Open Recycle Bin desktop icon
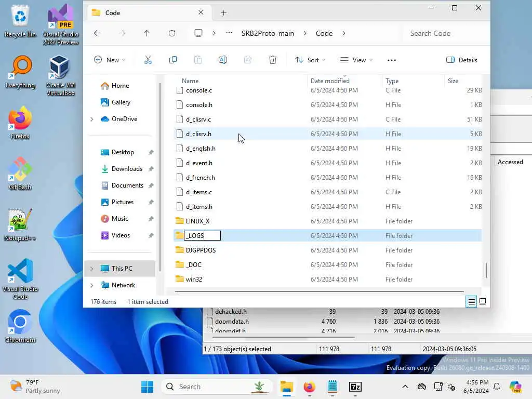Screen dimensions: 532x399 coord(20,21)
